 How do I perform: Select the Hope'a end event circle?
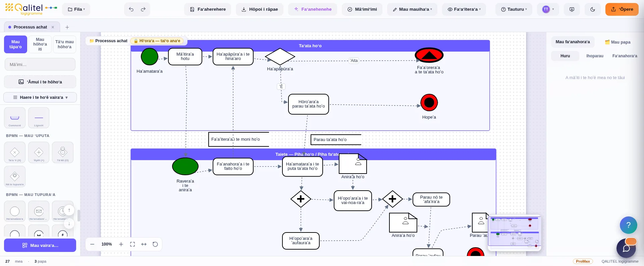tap(429, 103)
